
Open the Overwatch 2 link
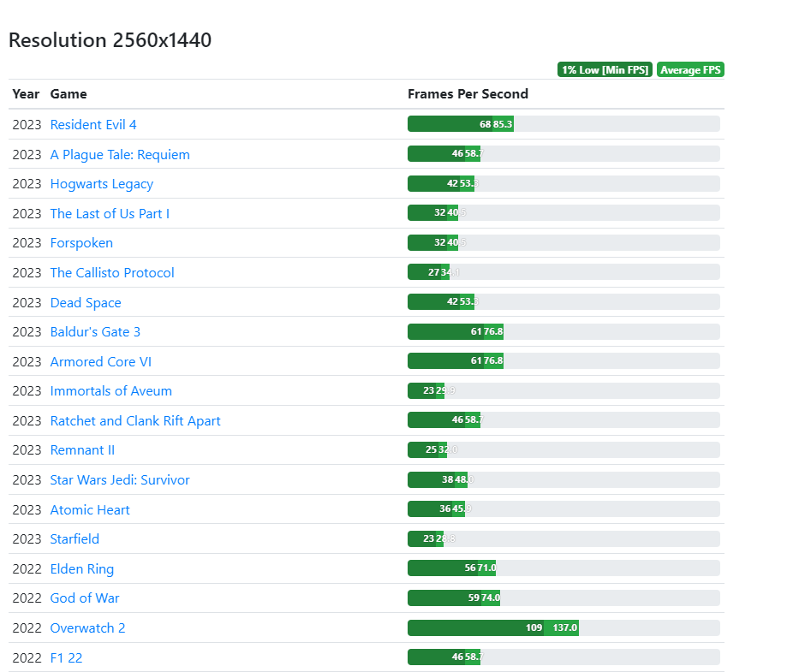click(87, 628)
